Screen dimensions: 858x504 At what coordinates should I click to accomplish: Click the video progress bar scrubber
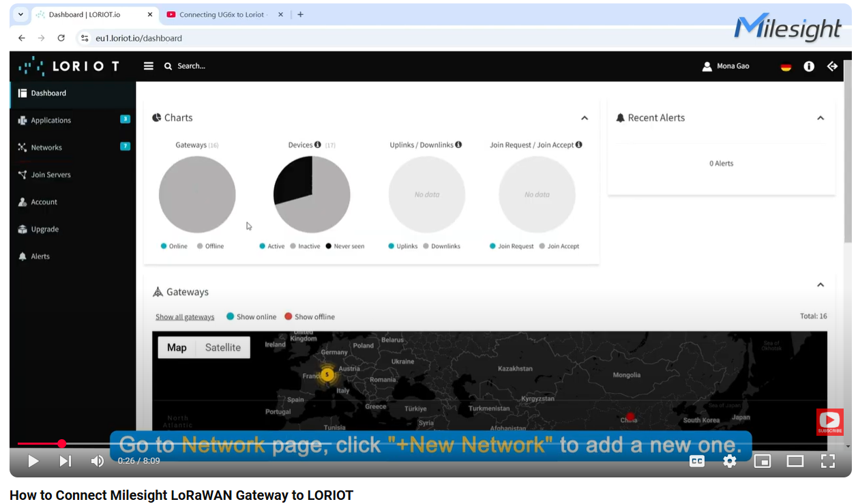tap(62, 444)
